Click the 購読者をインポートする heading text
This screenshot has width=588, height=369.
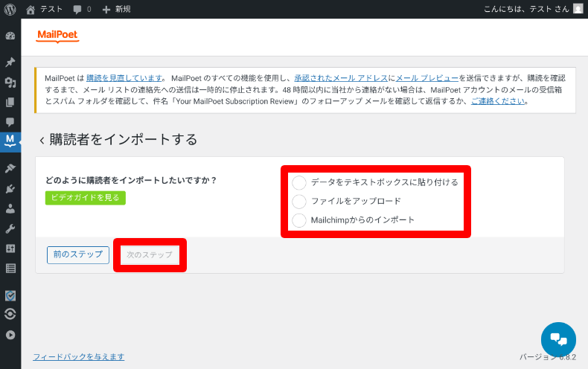pyautogui.click(x=124, y=140)
